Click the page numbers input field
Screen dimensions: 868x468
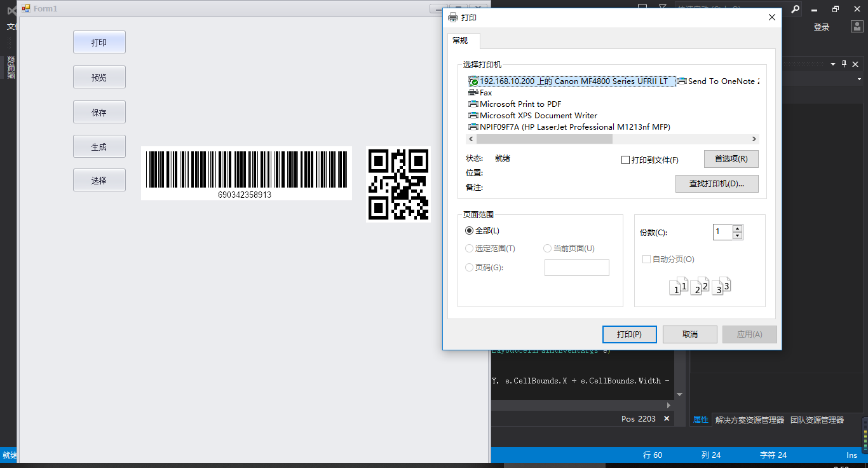pyautogui.click(x=577, y=268)
